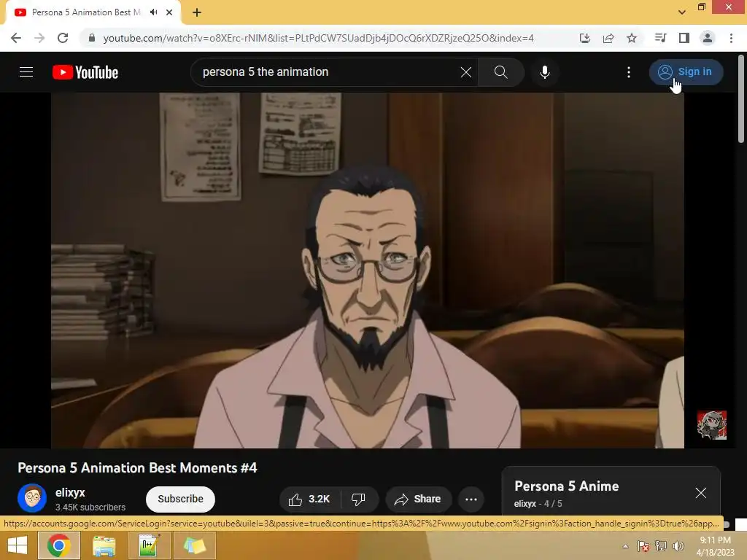Subscribe to elixyx channel
This screenshot has width=747, height=560.
tap(181, 499)
